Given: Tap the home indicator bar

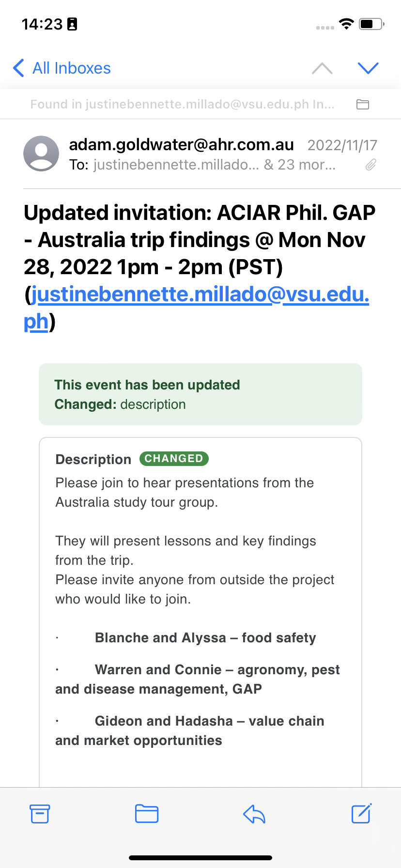Looking at the screenshot, I should tap(200, 858).
